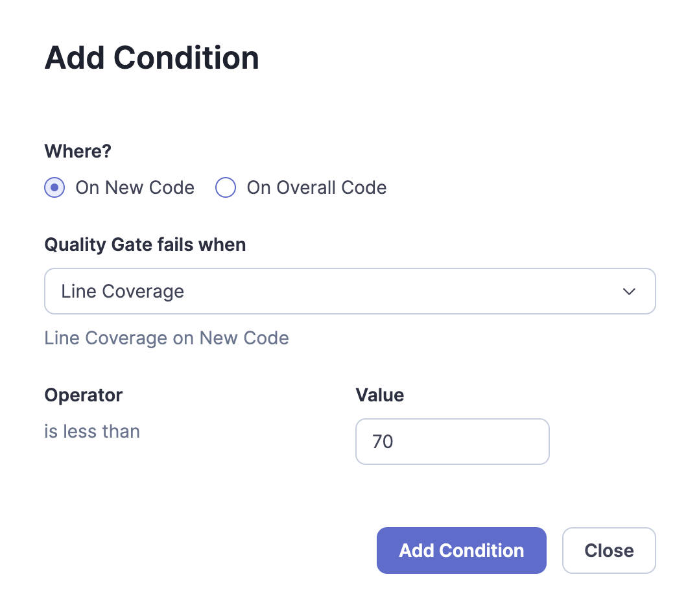This screenshot has width=699, height=616.
Task: Select the On New Code radio button
Action: pyautogui.click(x=54, y=187)
